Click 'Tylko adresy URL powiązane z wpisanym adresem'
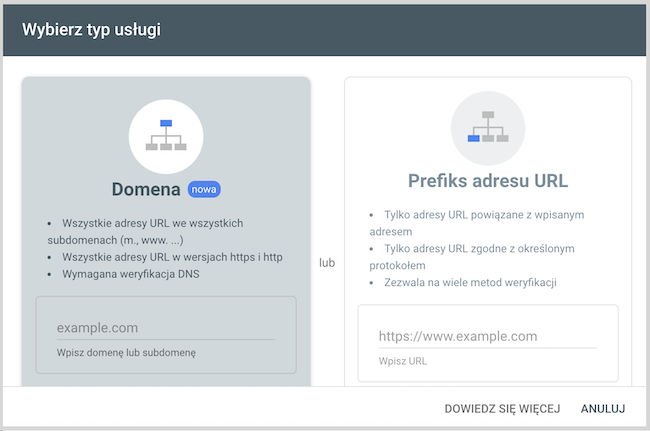The width and height of the screenshot is (650, 431). coord(477,223)
